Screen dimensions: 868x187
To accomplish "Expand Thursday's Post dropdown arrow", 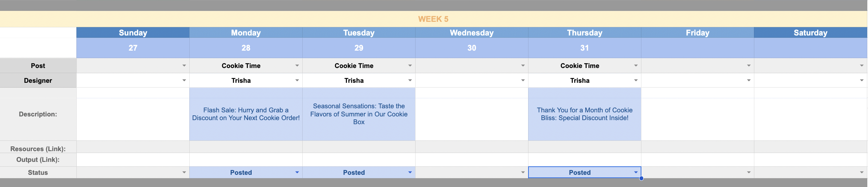I will [636, 66].
